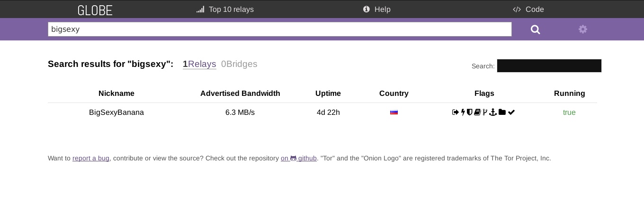Image resolution: width=644 pixels, height=215 pixels.
Task: Open the BigSexyBanana relay details
Action: pos(116,112)
